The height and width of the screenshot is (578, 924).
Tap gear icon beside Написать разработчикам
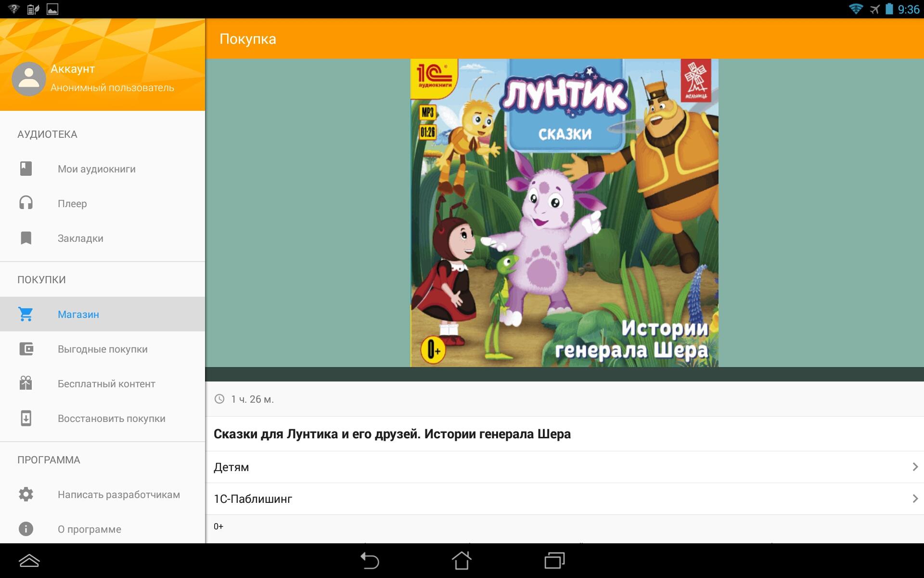pos(26,494)
